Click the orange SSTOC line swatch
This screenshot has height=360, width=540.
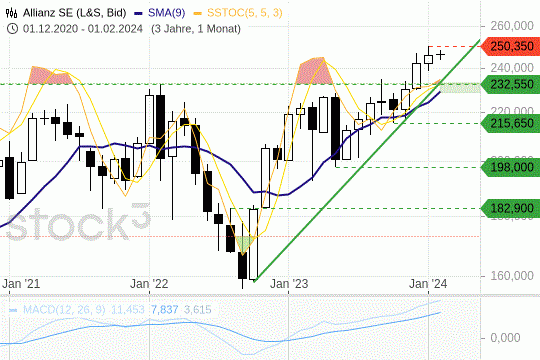click(198, 13)
